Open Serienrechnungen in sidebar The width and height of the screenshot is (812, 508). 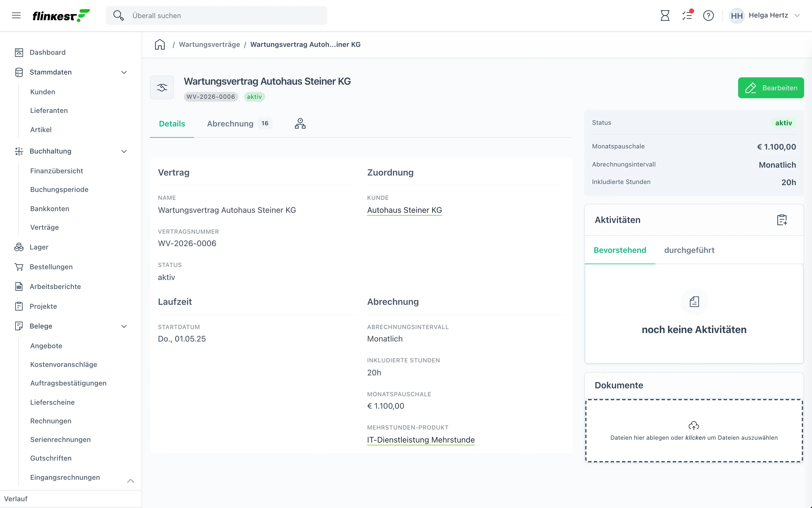click(60, 439)
